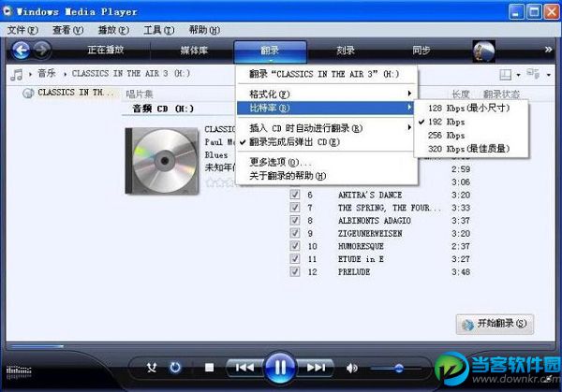This screenshot has height=392, width=562.
Task: Open 更多选项 menu entry
Action: [326, 162]
